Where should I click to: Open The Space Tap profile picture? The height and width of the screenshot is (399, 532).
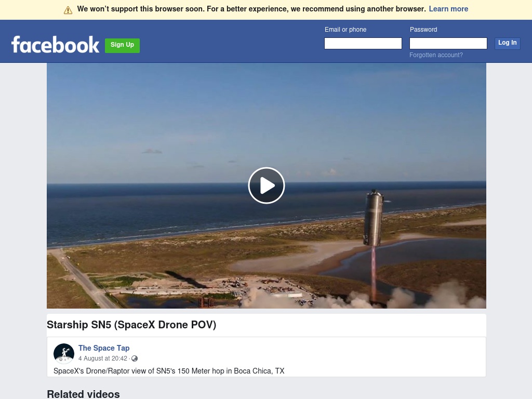64,353
